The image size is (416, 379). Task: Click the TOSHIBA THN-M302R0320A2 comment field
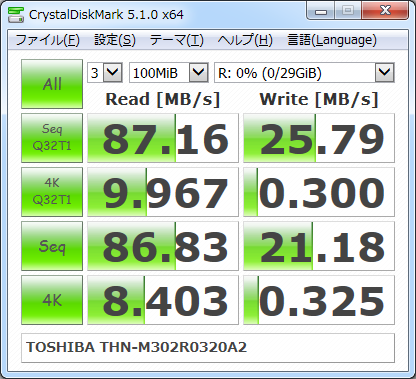(208, 348)
